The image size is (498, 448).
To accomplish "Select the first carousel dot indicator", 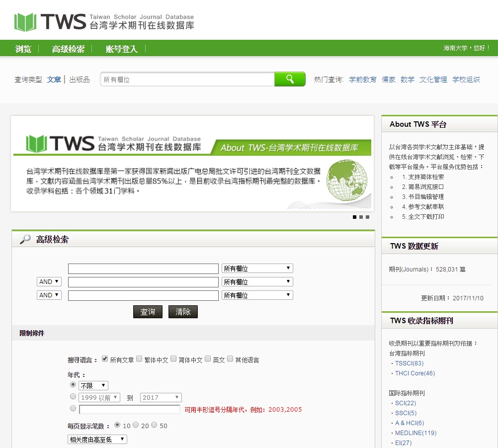I will point(354,217).
